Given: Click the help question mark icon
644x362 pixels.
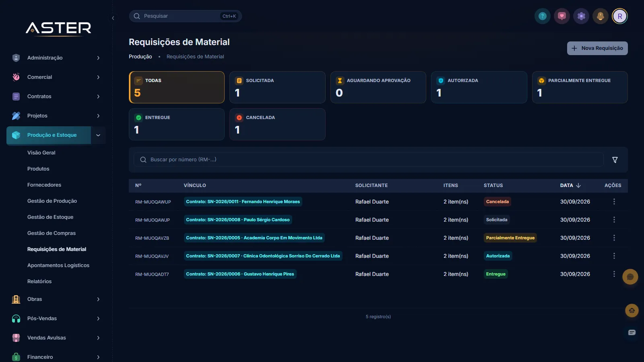Looking at the screenshot, I should 543,16.
